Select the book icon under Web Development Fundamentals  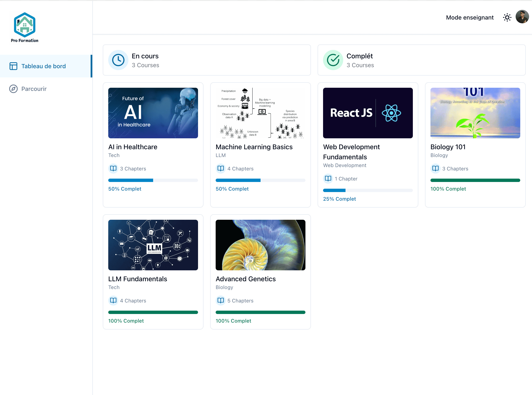pos(328,179)
